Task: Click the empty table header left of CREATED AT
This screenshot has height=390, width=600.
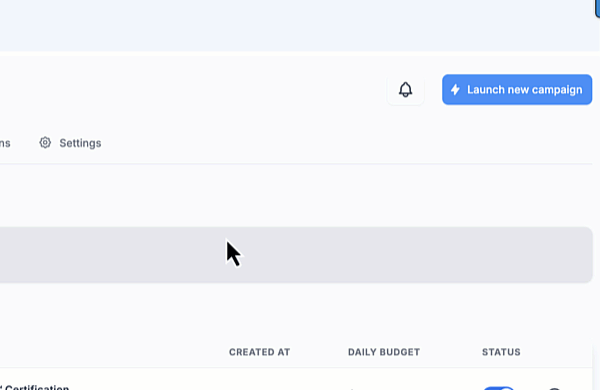Action: pyautogui.click(x=111, y=352)
